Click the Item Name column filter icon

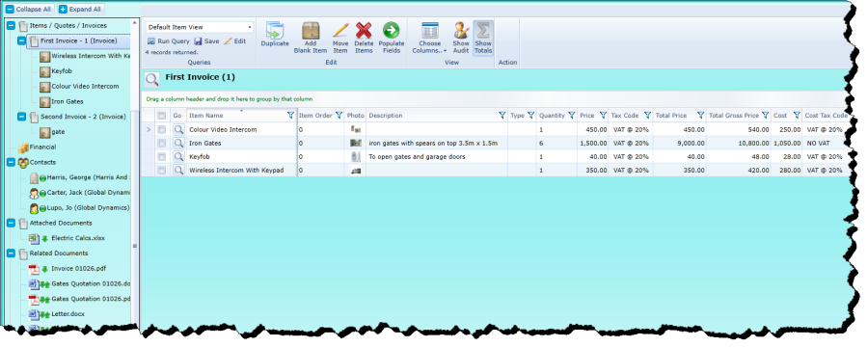pyautogui.click(x=290, y=116)
